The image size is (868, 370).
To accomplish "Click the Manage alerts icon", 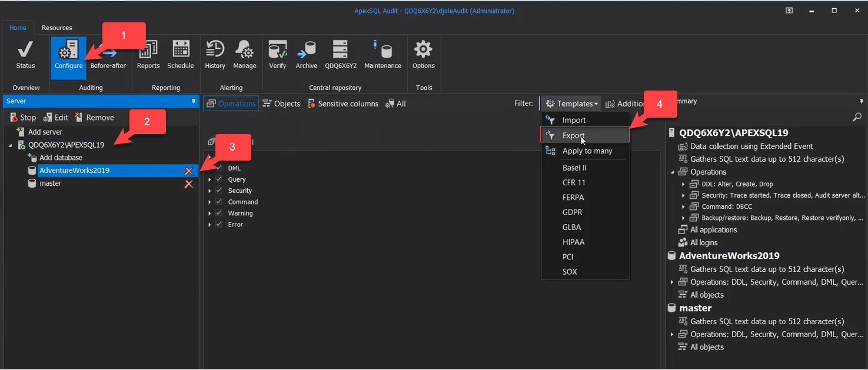I will 245,55.
